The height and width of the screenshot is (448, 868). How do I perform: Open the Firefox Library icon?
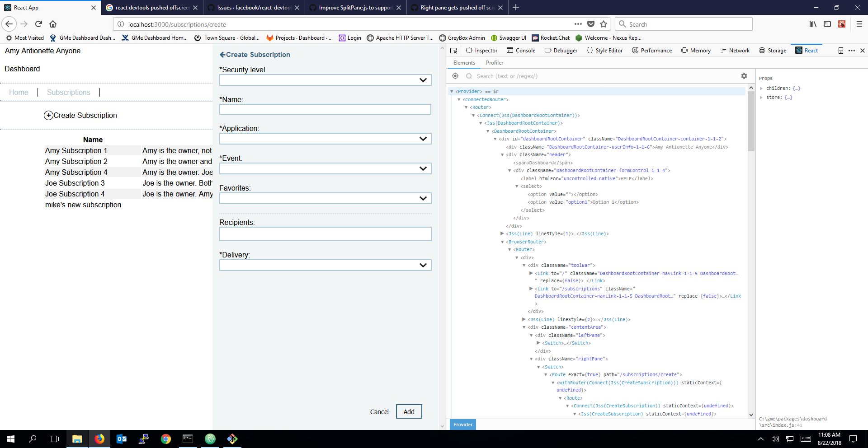pos(812,24)
